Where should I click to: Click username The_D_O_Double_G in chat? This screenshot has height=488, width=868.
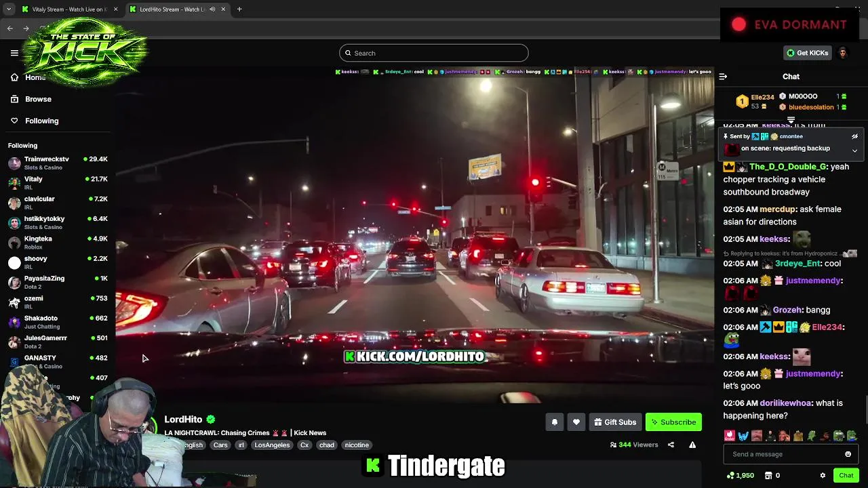tap(788, 167)
